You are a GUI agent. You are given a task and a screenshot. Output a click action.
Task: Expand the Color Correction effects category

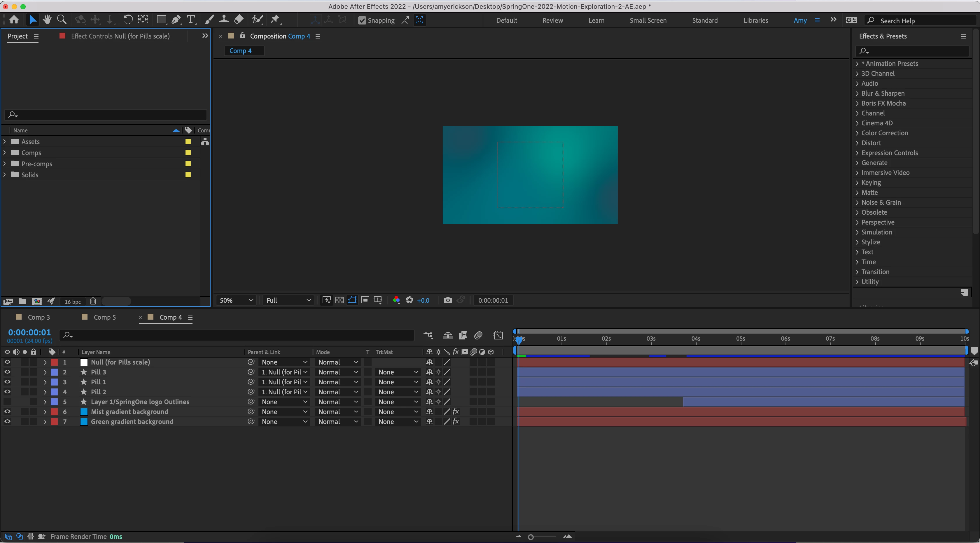pyautogui.click(x=857, y=133)
